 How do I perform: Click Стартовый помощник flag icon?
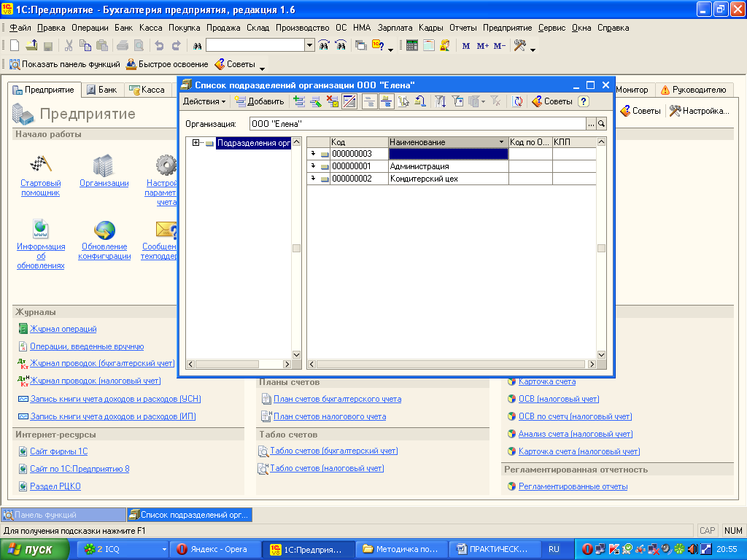(41, 165)
